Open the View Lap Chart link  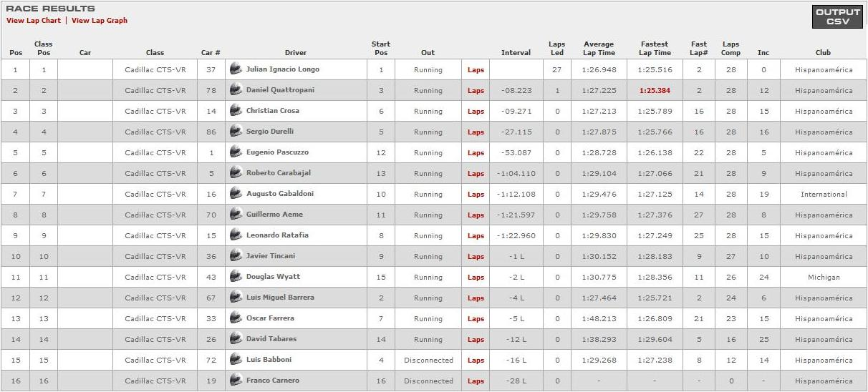pos(34,21)
